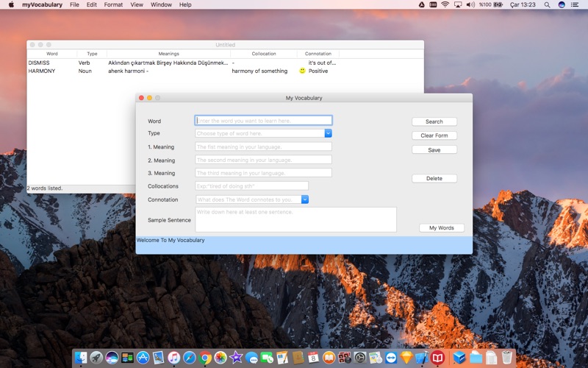
Task: Click the 1. Meaning text field
Action: pyautogui.click(x=263, y=146)
